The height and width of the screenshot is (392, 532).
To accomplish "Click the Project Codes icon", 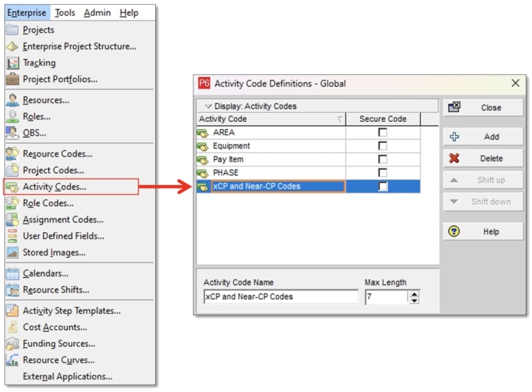I will (x=12, y=170).
